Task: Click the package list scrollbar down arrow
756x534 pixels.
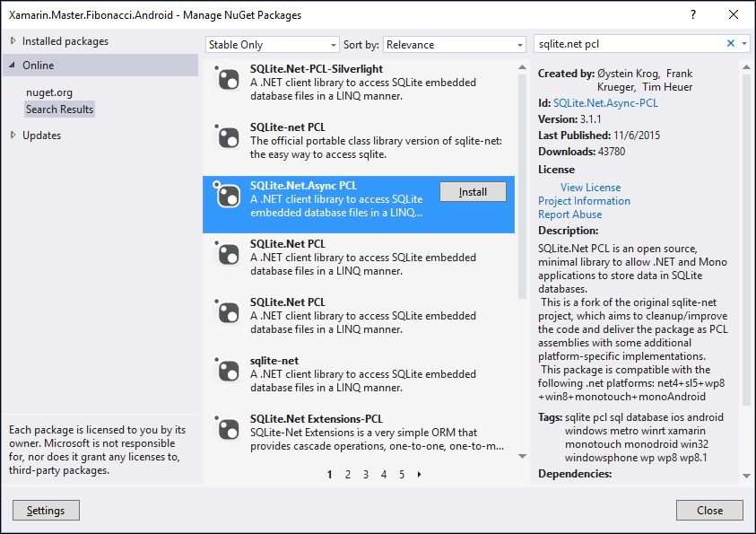Action: tap(522, 456)
